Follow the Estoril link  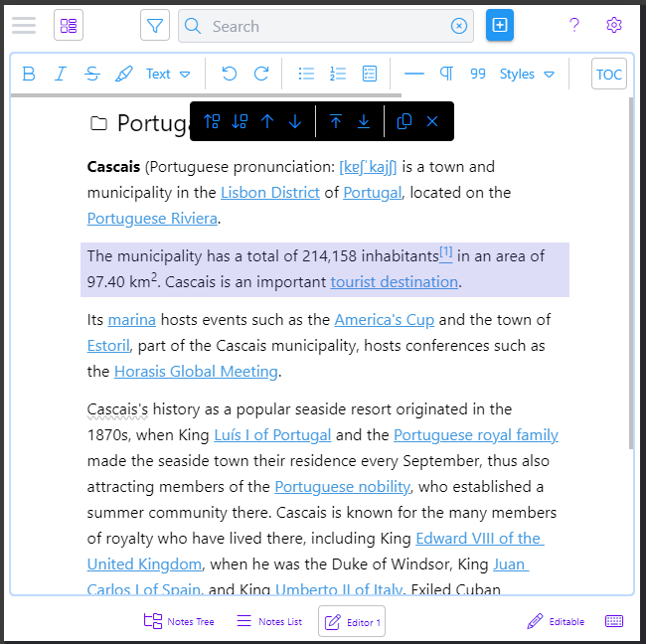(108, 346)
